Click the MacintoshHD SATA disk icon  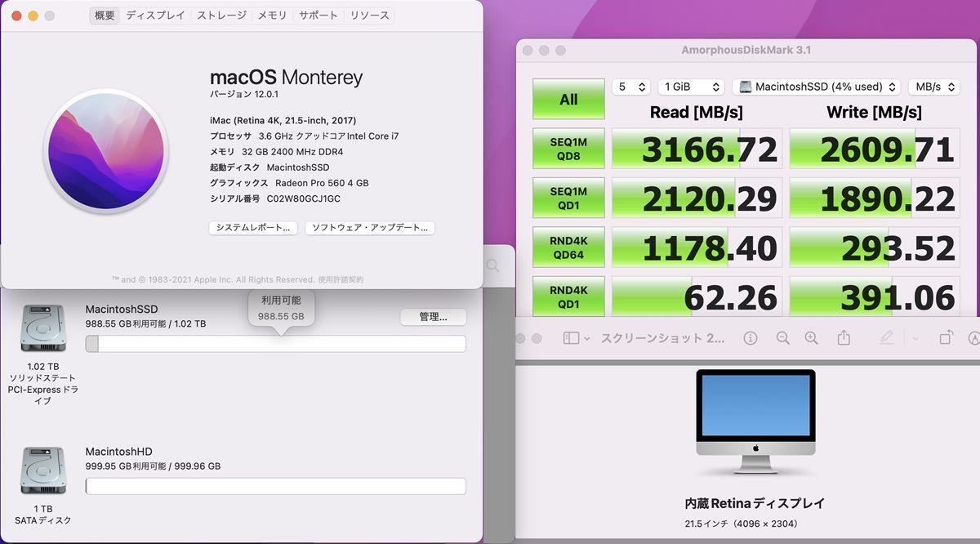coord(42,471)
